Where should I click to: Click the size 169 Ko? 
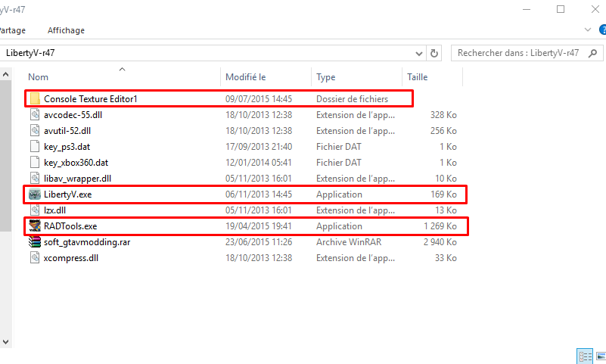(443, 194)
